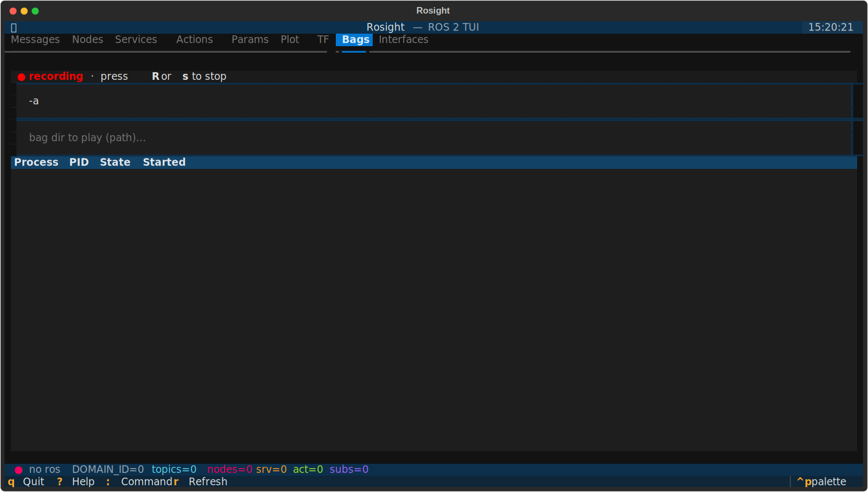Click the 's to stop' hint text
The height and width of the screenshot is (492, 868).
[x=205, y=77]
